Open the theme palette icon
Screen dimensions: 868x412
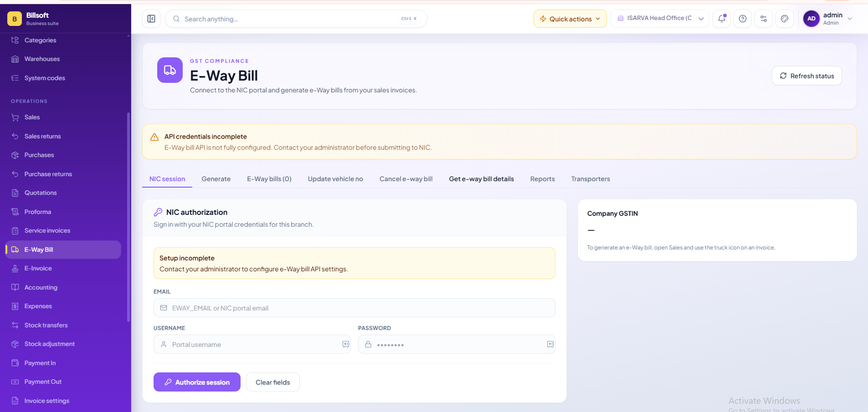[785, 19]
